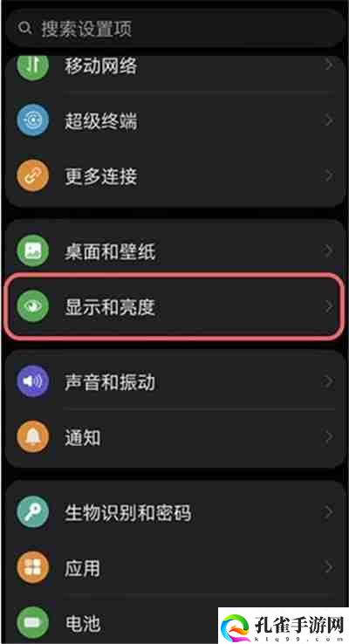
Task: Tap the Mobile Network (移动网络) icon
Action: pos(33,65)
